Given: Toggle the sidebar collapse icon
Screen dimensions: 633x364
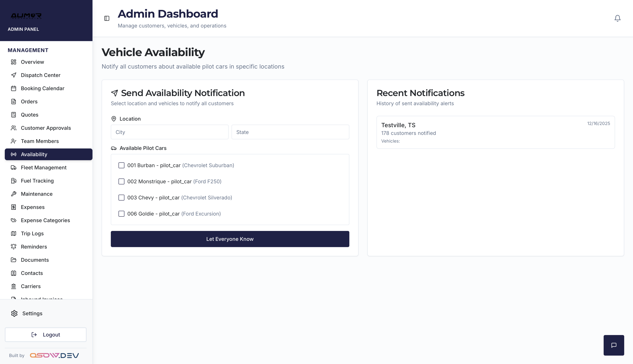Looking at the screenshot, I should (107, 18).
